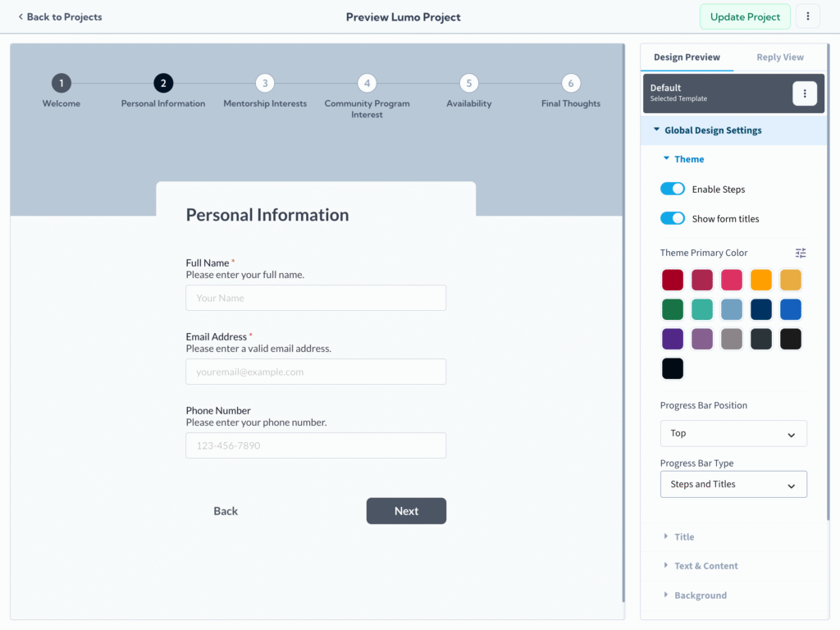
Task: Jump to step 5 Availability circle
Action: (x=468, y=83)
